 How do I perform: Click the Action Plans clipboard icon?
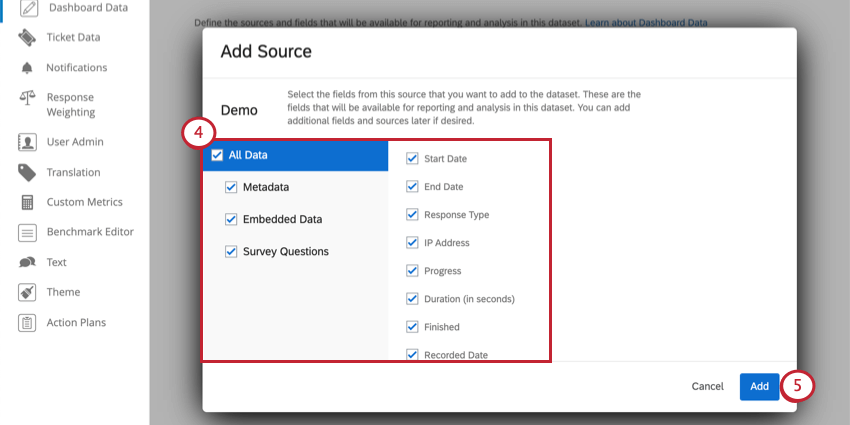(27, 323)
